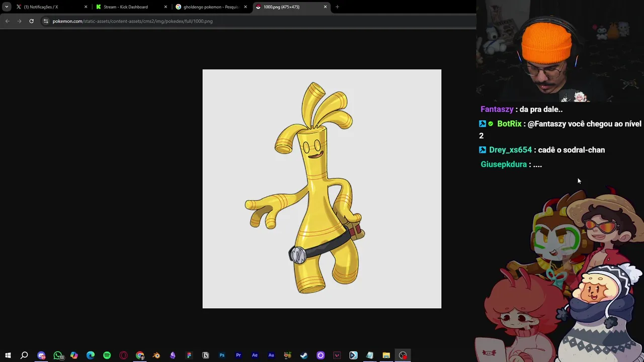644x362 pixels.
Task: Launch Adobe Audition from the taskbar
Action: pyautogui.click(x=271, y=355)
